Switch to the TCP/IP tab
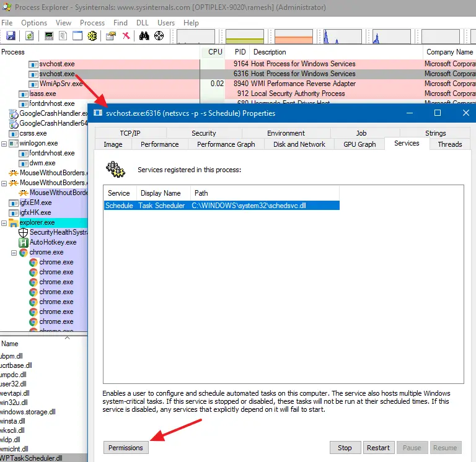This screenshot has height=462, width=476. [x=130, y=133]
